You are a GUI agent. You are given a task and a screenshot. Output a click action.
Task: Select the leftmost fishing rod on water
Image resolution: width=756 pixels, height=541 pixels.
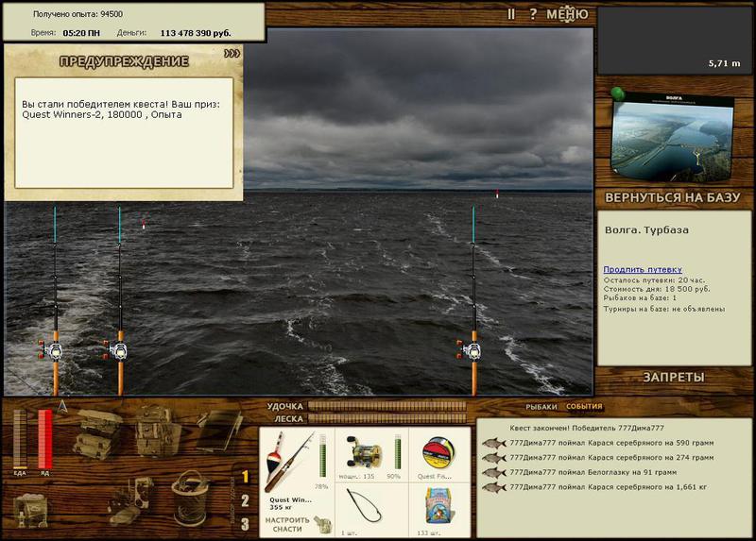(55, 301)
